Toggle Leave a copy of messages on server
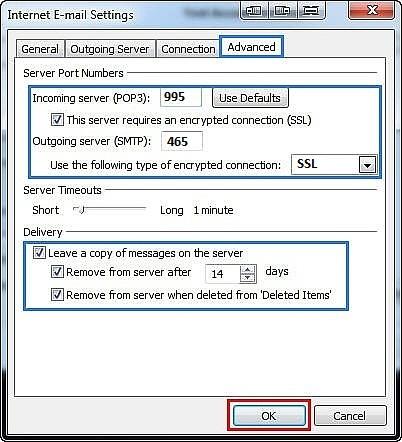 (39, 253)
